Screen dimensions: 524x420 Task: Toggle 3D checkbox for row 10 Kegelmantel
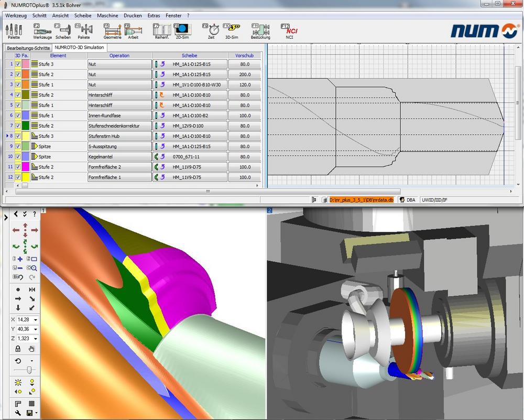pyautogui.click(x=18, y=156)
